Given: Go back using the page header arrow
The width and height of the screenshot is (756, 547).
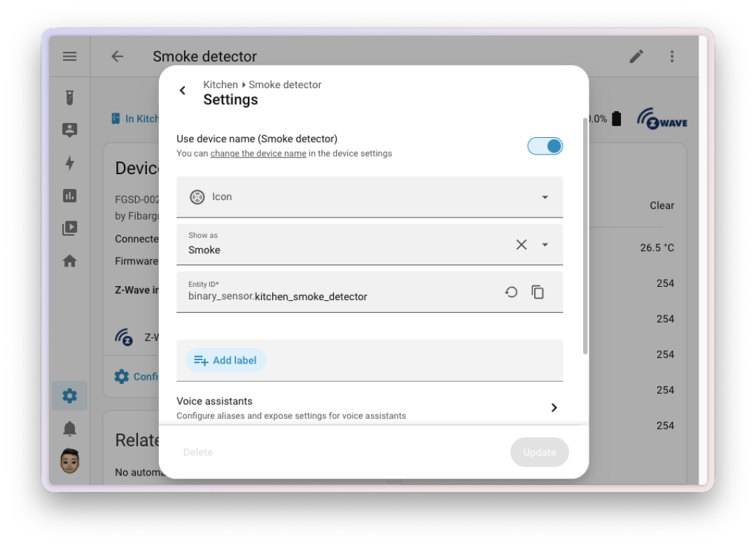Looking at the screenshot, I should click(x=117, y=57).
